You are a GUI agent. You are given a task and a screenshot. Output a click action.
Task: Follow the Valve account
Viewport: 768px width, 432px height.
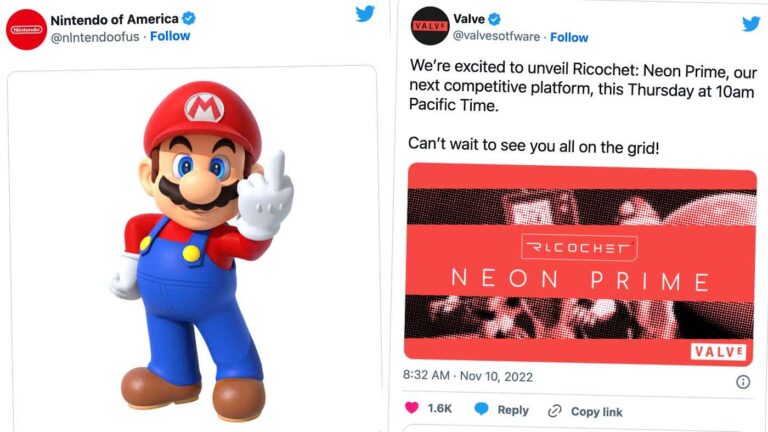click(569, 37)
